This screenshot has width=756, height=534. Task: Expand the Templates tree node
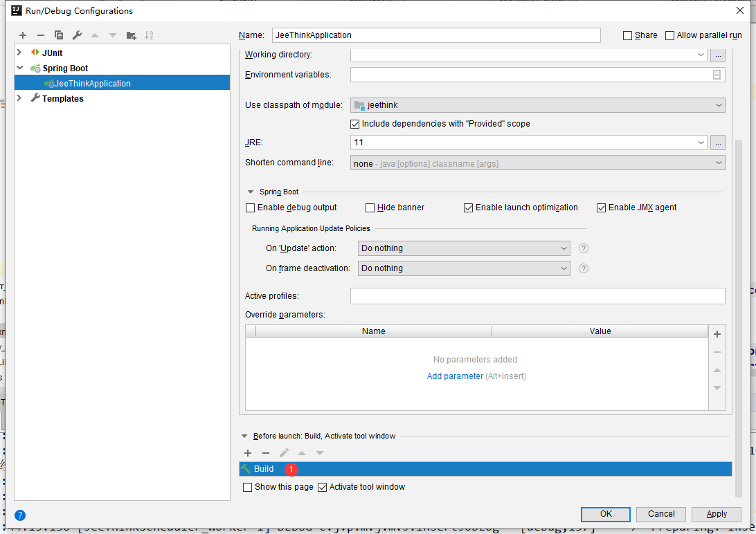19,98
